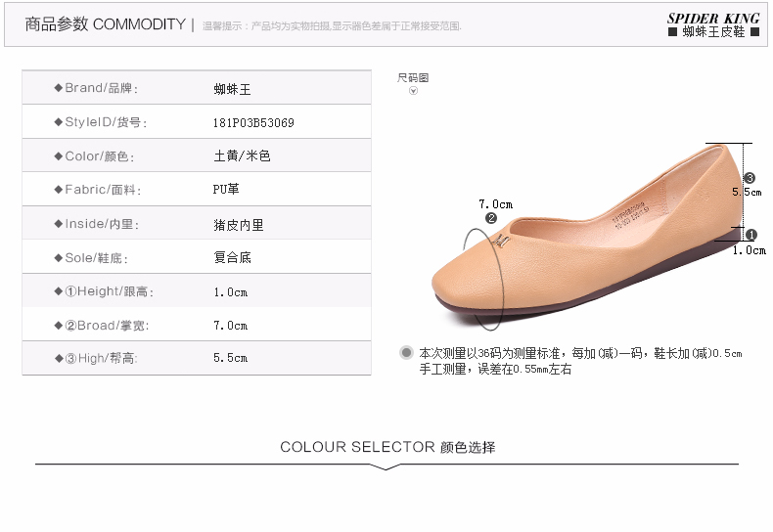
Task: Click circled marker 3 near the heel
Action: pos(750,178)
